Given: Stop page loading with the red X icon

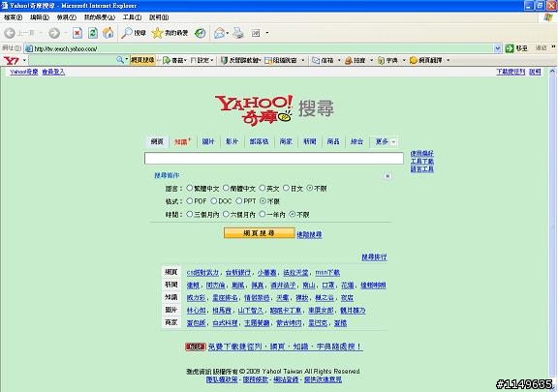Looking at the screenshot, I should point(77,33).
